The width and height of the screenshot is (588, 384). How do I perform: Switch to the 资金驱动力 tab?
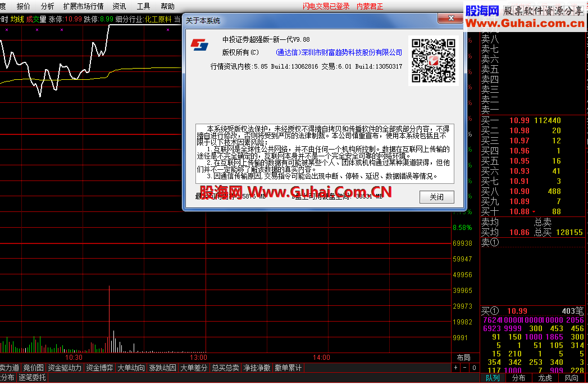click(x=65, y=368)
